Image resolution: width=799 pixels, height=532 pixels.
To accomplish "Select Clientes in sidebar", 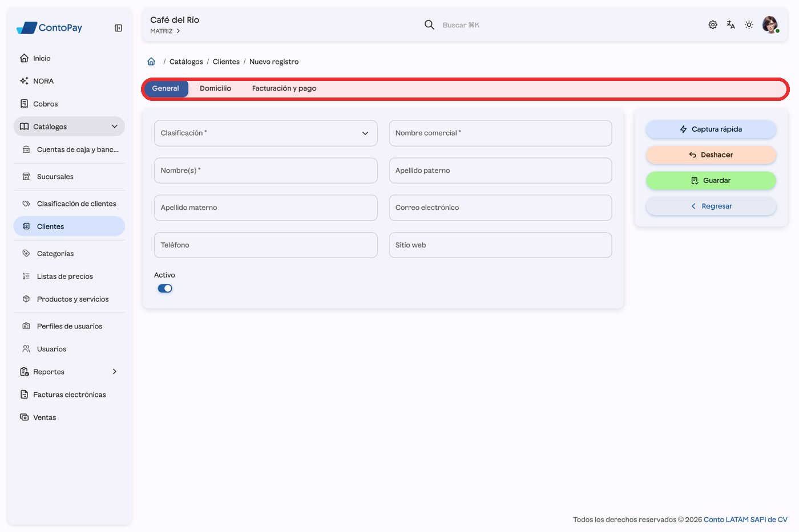I will [x=69, y=226].
